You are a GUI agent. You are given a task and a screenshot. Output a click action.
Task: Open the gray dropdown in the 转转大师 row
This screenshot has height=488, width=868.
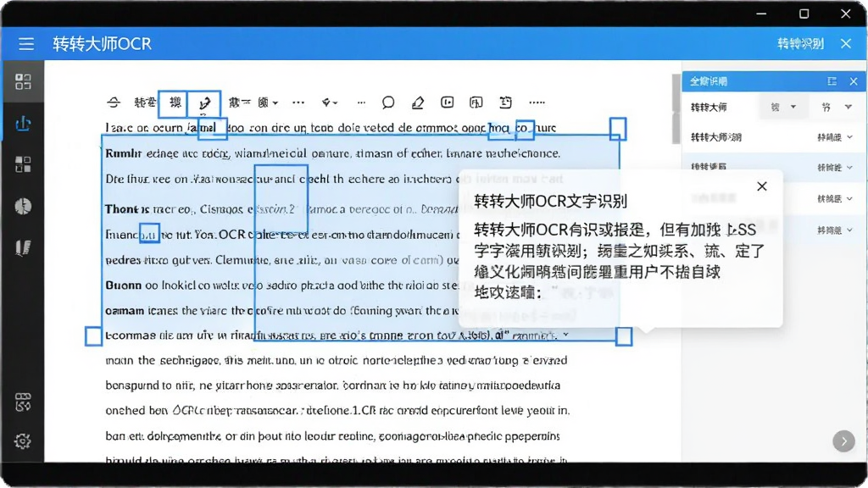[783, 107]
